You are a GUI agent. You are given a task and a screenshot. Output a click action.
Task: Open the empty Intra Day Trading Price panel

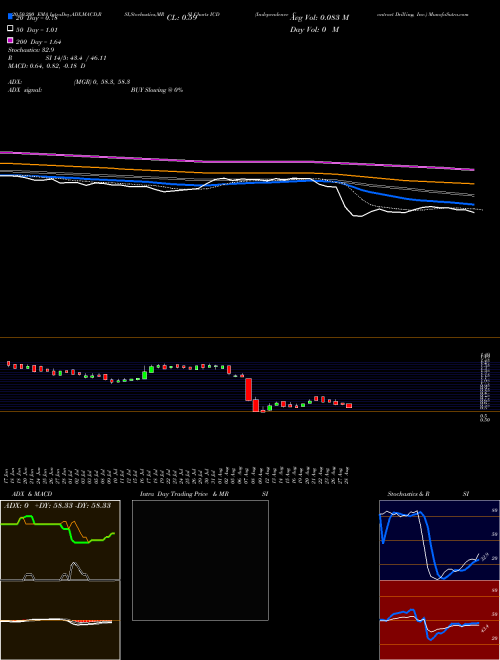[200, 560]
